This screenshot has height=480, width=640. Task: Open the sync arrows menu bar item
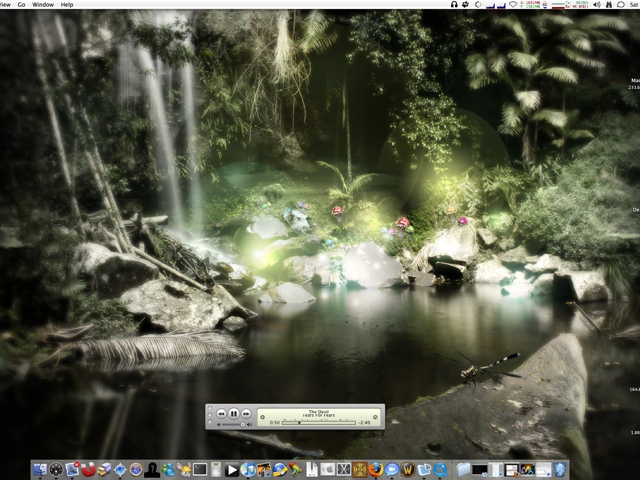[465, 4]
